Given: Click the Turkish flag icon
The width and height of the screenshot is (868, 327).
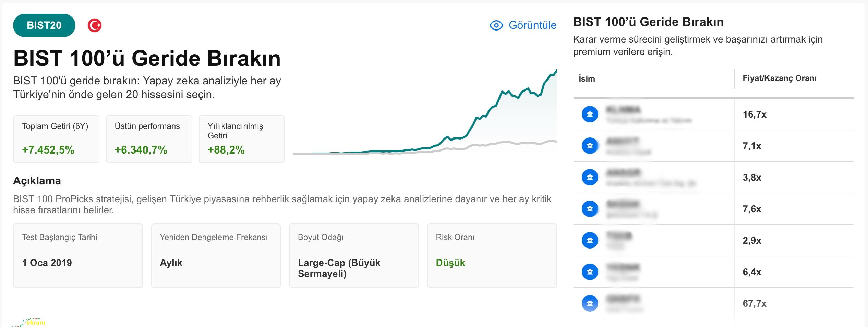Looking at the screenshot, I should click(95, 25).
